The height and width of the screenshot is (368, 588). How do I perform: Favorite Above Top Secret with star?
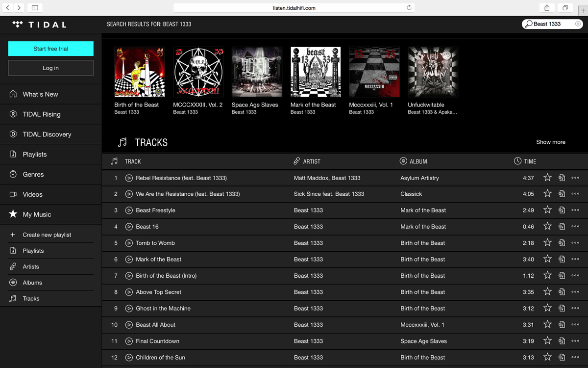547,291
